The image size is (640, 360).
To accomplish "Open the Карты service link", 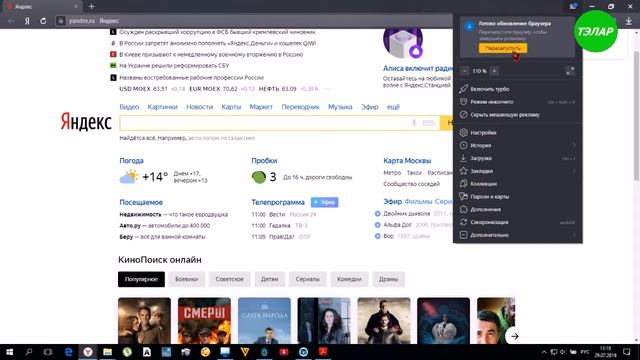I will (x=231, y=107).
